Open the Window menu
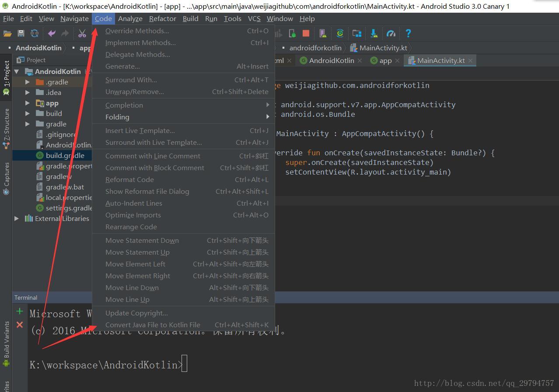The height and width of the screenshot is (392, 559). (279, 18)
